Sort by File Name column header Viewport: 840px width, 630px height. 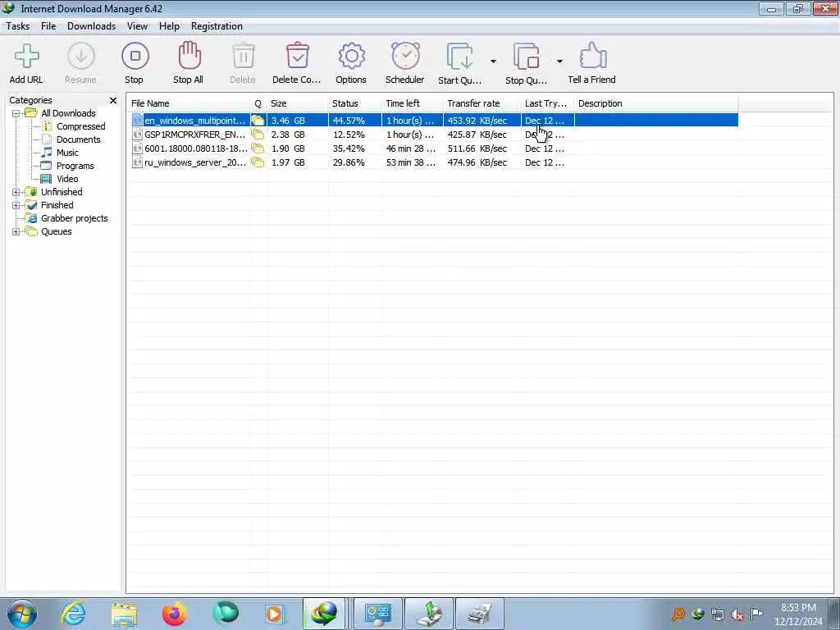(x=189, y=103)
